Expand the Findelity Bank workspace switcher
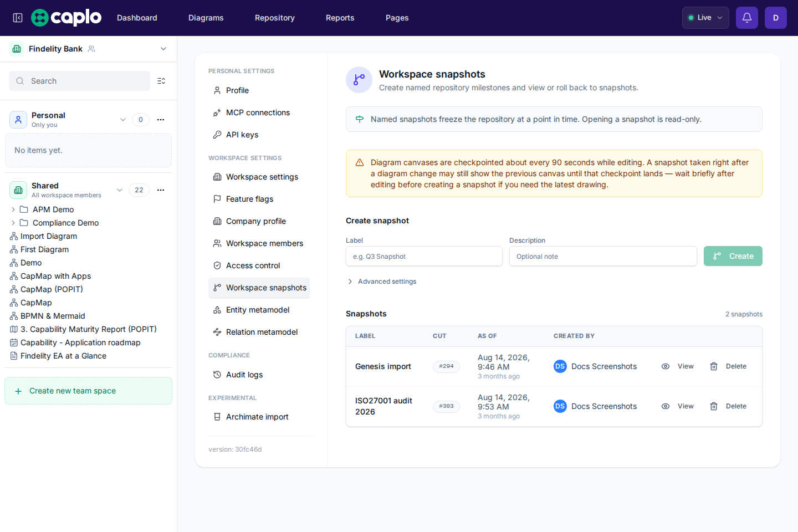 [x=163, y=49]
